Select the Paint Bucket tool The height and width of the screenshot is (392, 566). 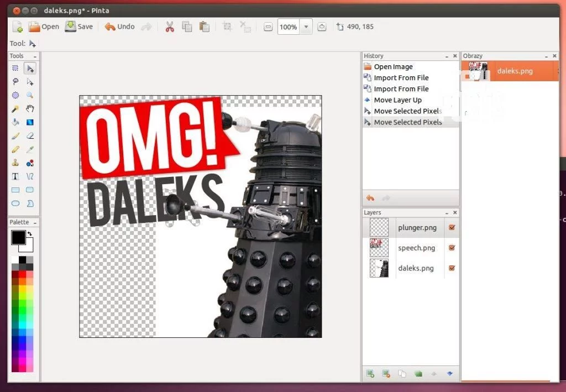point(15,122)
